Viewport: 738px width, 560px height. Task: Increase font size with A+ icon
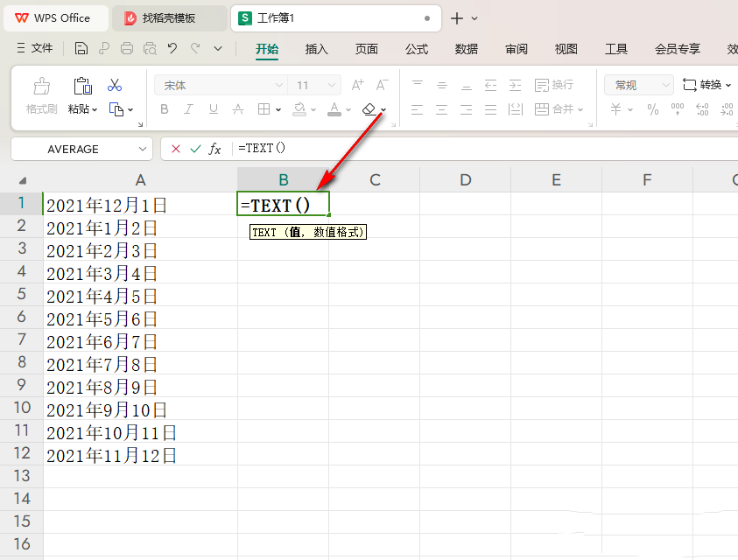click(x=358, y=85)
